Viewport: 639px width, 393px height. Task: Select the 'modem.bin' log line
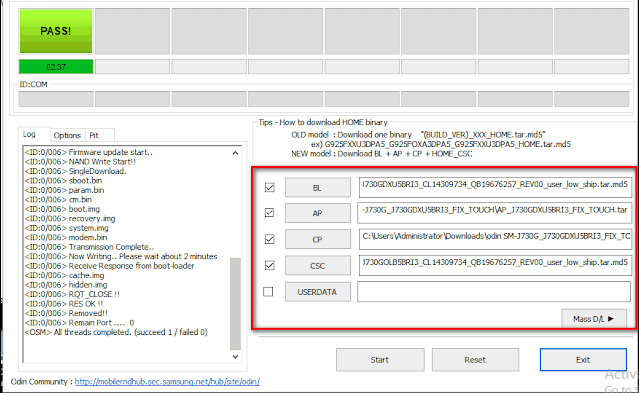click(x=66, y=237)
